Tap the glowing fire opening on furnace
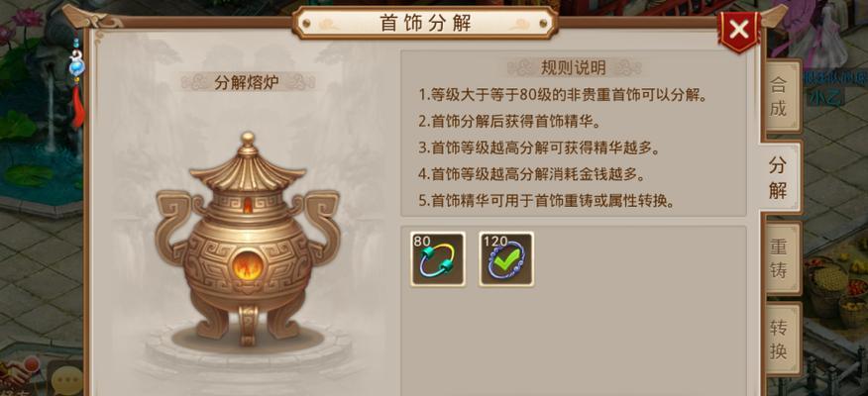868x396 pixels. (x=247, y=266)
